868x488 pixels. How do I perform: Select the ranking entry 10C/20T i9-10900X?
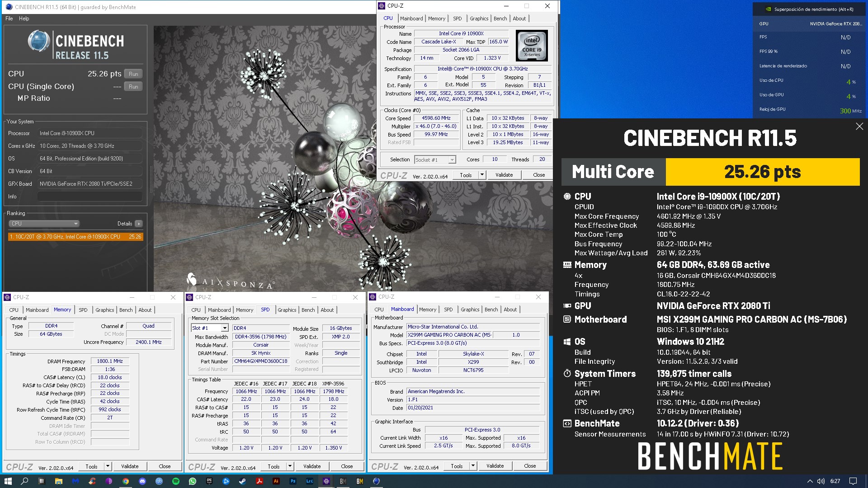tap(75, 237)
